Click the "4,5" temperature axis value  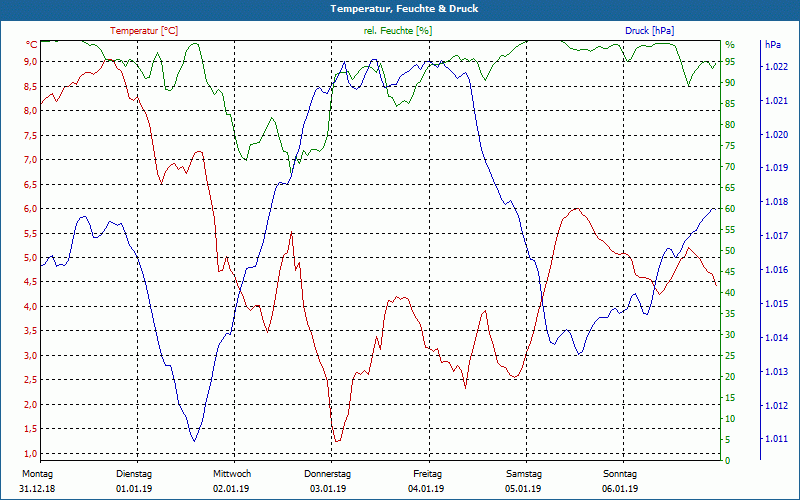point(31,282)
